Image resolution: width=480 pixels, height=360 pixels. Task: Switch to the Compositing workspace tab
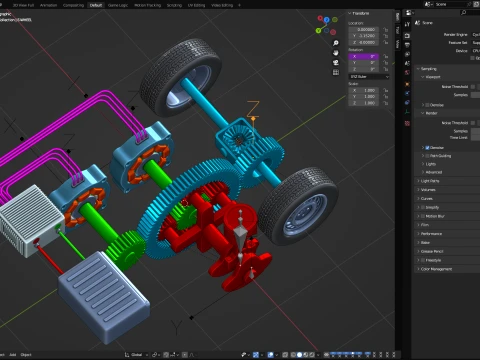pos(73,5)
